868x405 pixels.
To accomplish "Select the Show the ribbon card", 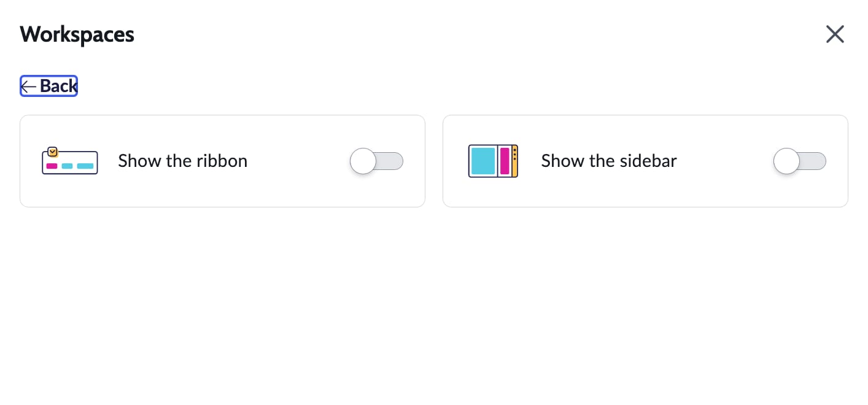I will coord(222,161).
